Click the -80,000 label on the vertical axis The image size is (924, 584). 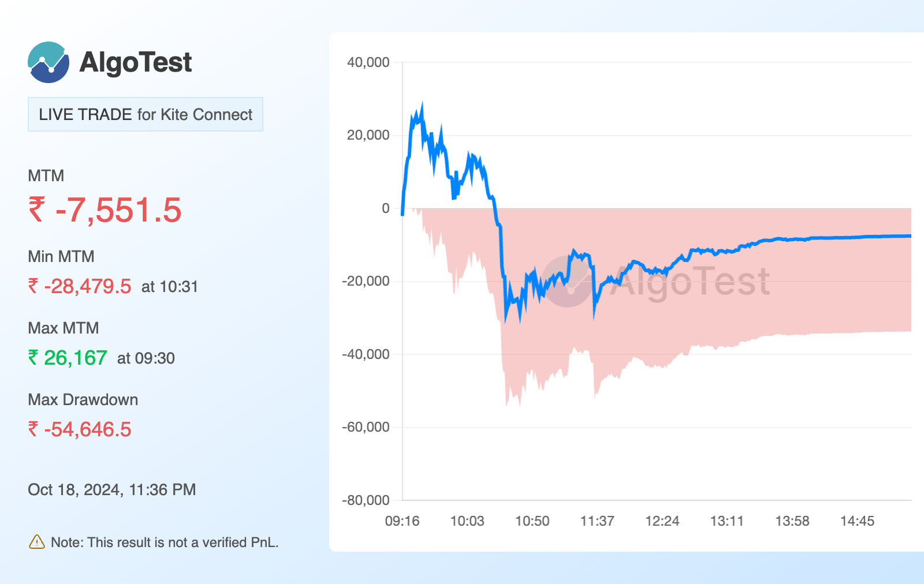point(366,500)
